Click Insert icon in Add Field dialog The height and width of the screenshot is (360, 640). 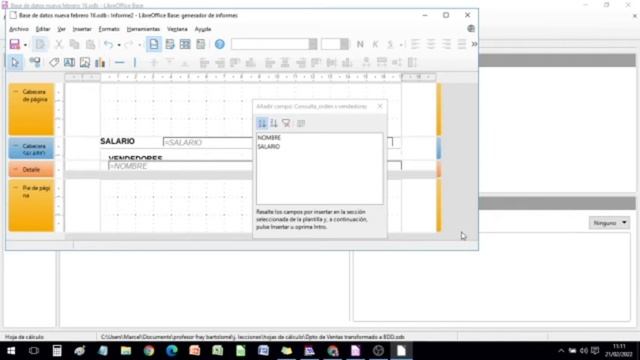[301, 123]
